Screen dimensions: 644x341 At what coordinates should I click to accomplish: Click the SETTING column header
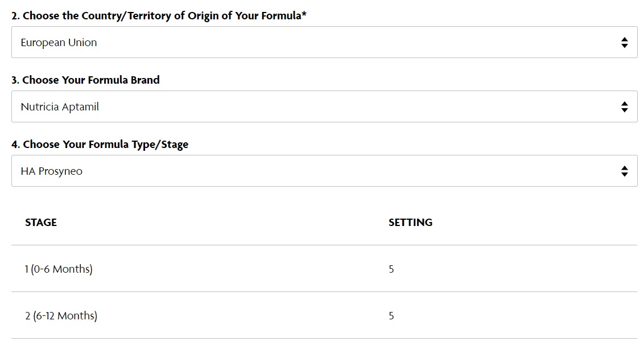(410, 222)
